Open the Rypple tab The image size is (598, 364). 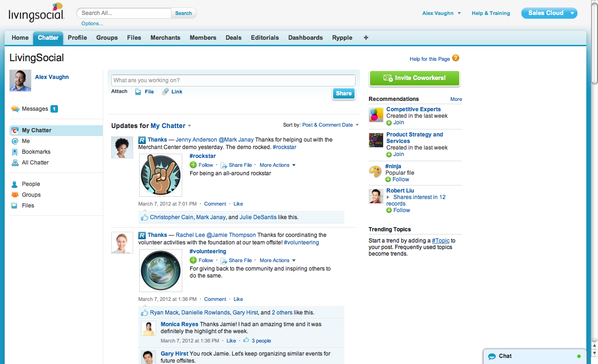[342, 38]
